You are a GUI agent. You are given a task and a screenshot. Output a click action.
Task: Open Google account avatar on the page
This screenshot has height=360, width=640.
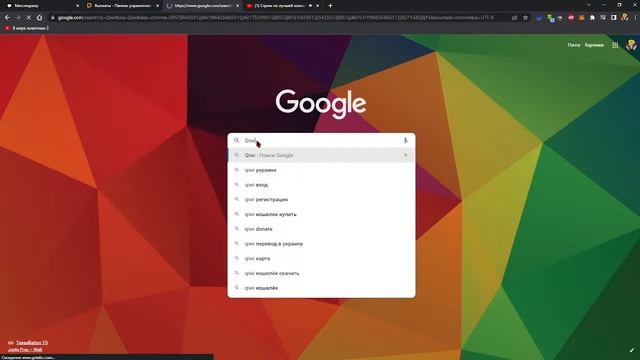click(x=631, y=45)
